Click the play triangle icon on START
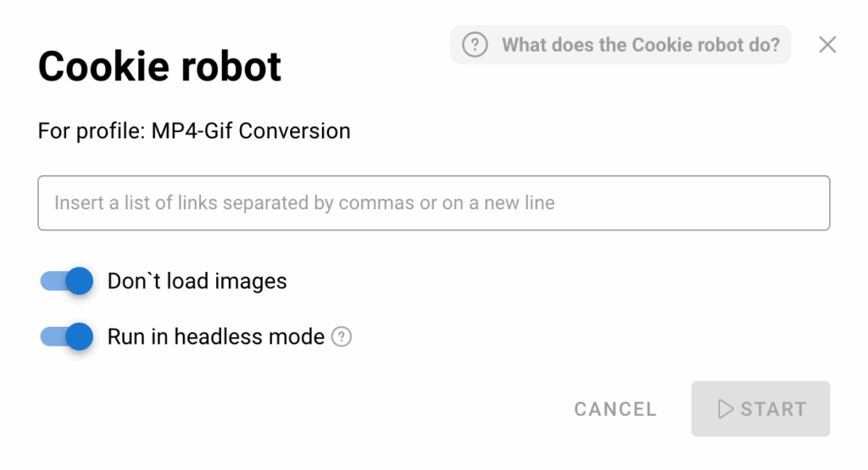Image resolution: width=868 pixels, height=470 pixels. click(x=725, y=409)
